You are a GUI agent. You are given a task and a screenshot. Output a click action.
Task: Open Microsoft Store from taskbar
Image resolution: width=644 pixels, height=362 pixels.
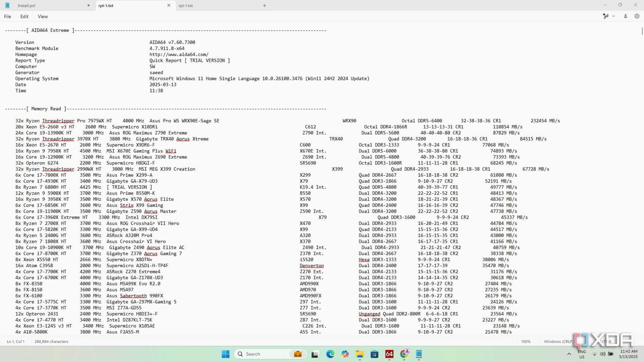click(374, 354)
